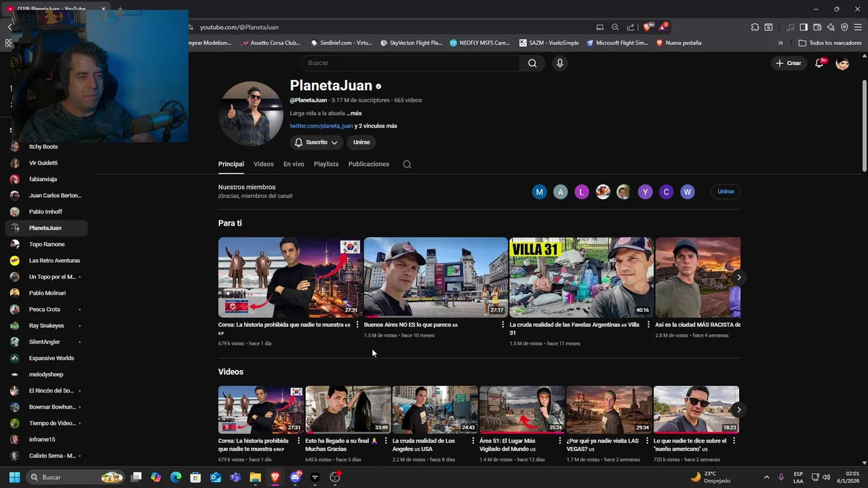Open options for Favelas Argentinas video

click(648, 325)
